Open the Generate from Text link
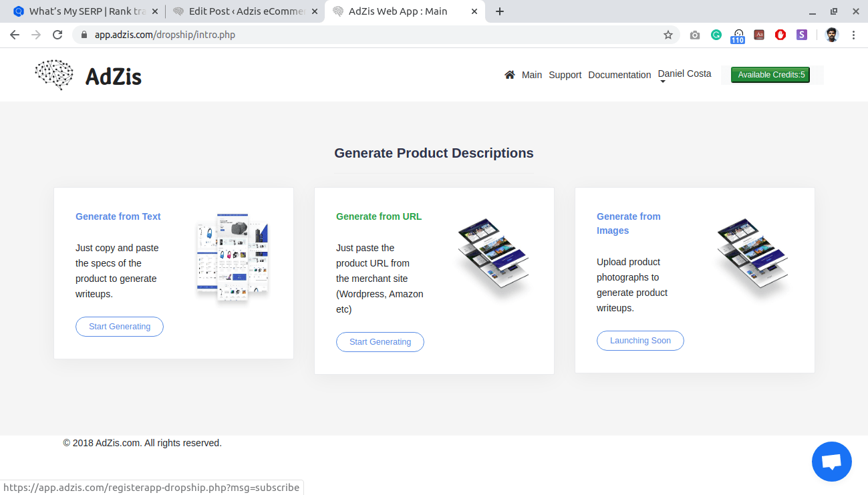This screenshot has height=495, width=868. click(x=118, y=216)
